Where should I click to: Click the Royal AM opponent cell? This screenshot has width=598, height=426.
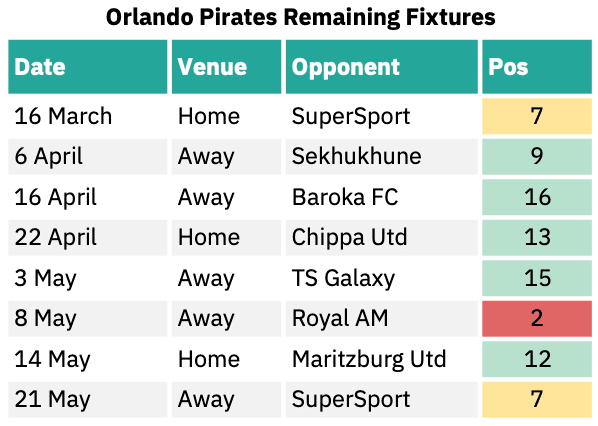coord(382,318)
